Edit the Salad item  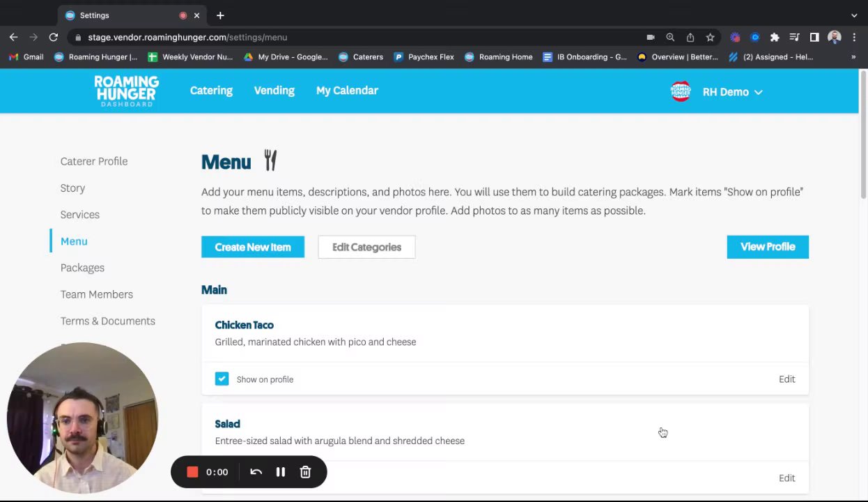click(786, 478)
